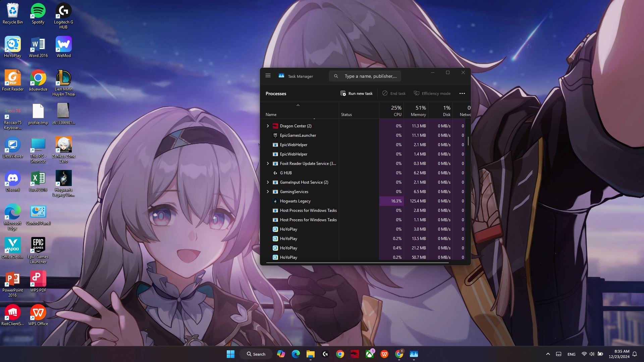Enable Efficiency mode for selected process

pyautogui.click(x=432, y=93)
